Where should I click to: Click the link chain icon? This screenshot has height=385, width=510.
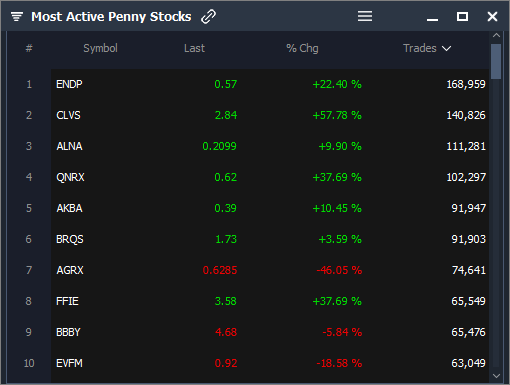point(209,16)
